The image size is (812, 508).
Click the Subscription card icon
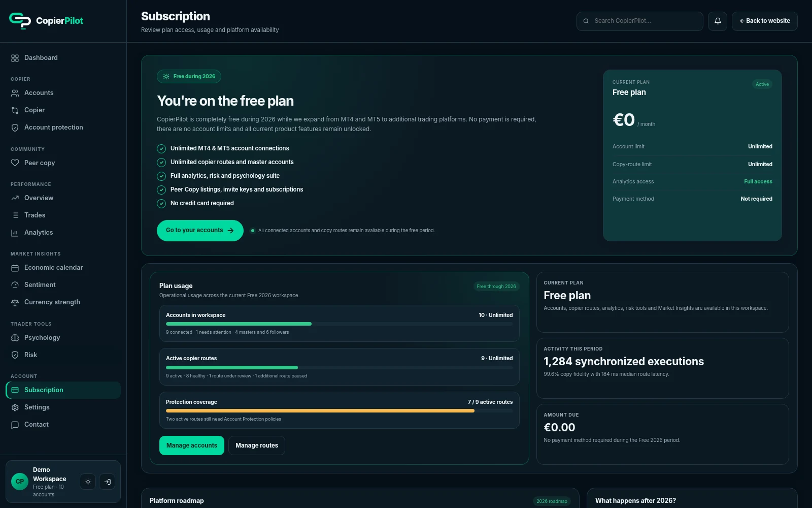(x=15, y=390)
